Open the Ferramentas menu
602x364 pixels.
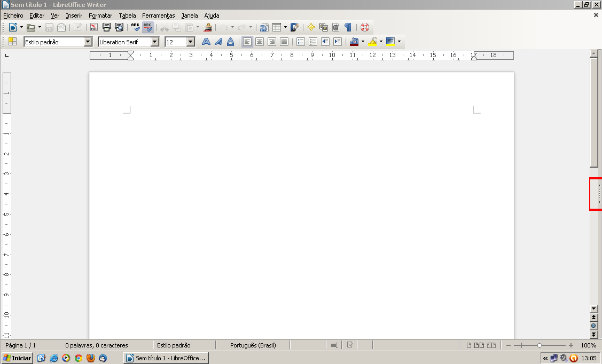[x=158, y=15]
